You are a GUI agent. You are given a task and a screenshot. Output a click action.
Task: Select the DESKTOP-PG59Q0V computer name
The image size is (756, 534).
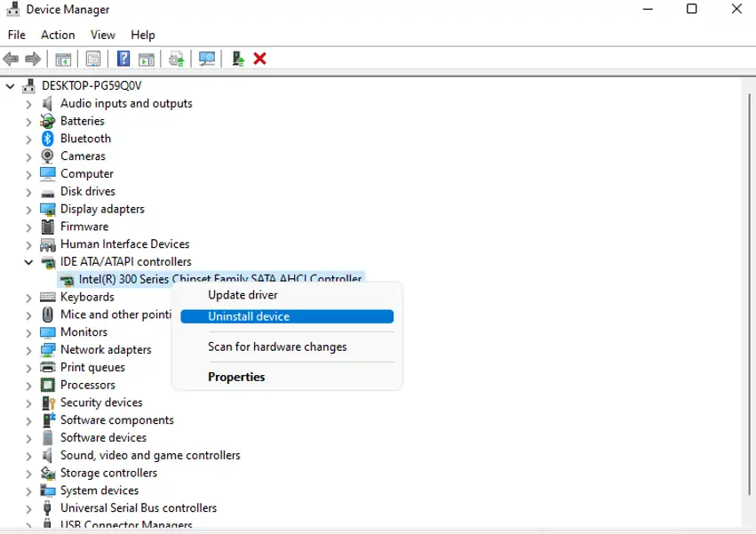[x=92, y=85]
